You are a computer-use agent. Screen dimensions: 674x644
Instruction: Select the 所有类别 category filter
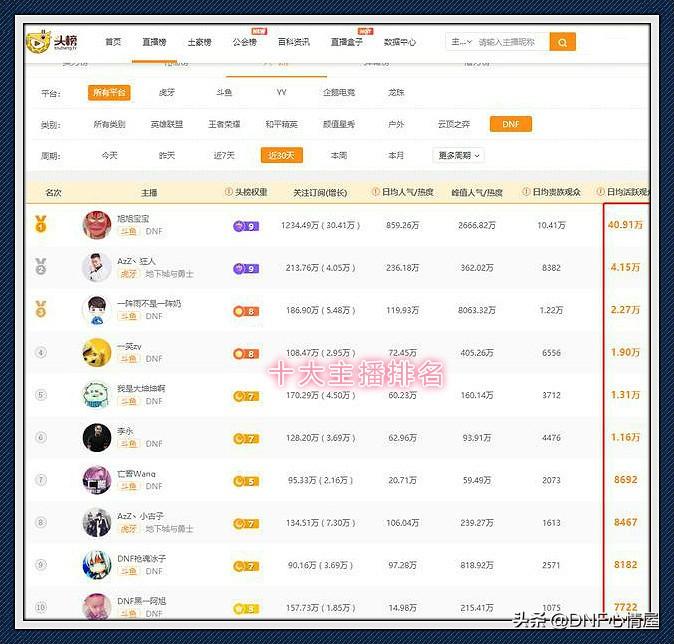tap(109, 124)
